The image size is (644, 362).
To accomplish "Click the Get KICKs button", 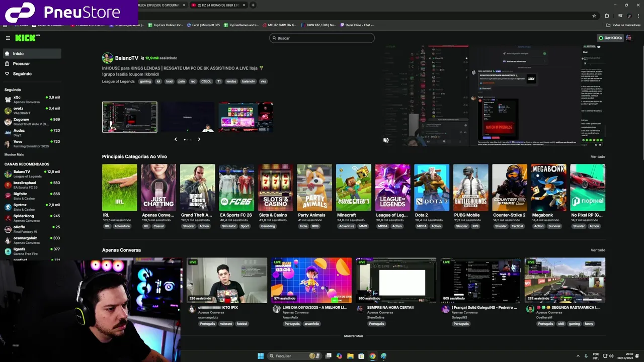I will [610, 38].
